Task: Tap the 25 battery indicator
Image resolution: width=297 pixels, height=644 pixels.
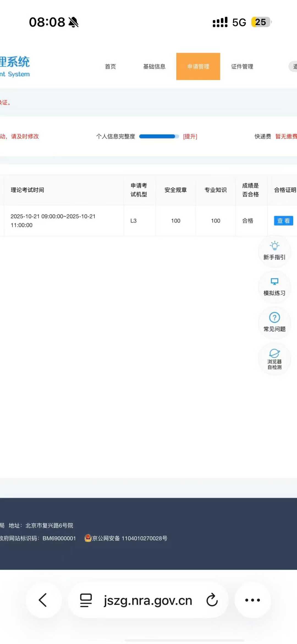Action: (260, 22)
